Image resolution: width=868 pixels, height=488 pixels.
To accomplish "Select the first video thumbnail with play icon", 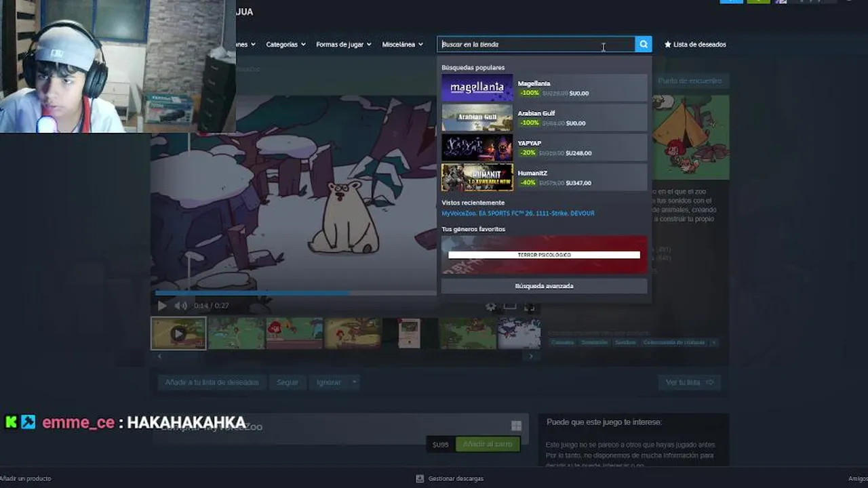I will click(178, 333).
